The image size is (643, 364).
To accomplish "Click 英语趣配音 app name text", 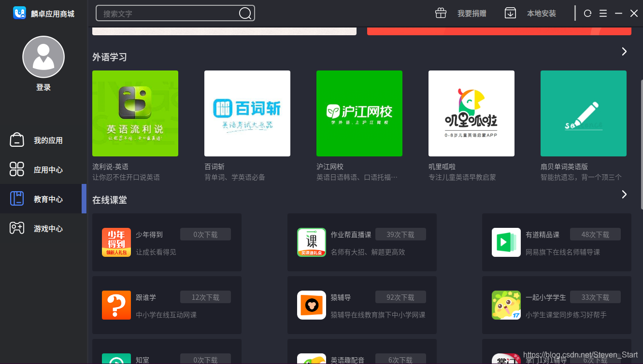I will [348, 360].
